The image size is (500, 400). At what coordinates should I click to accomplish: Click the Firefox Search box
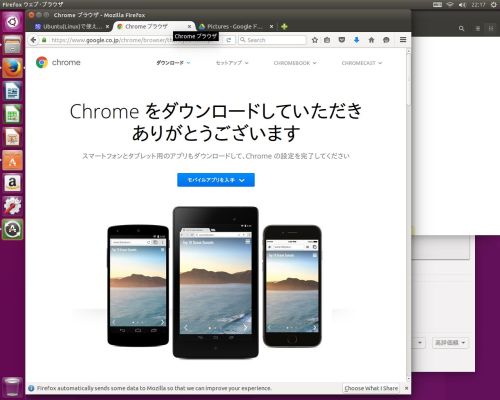pyautogui.click(x=272, y=40)
